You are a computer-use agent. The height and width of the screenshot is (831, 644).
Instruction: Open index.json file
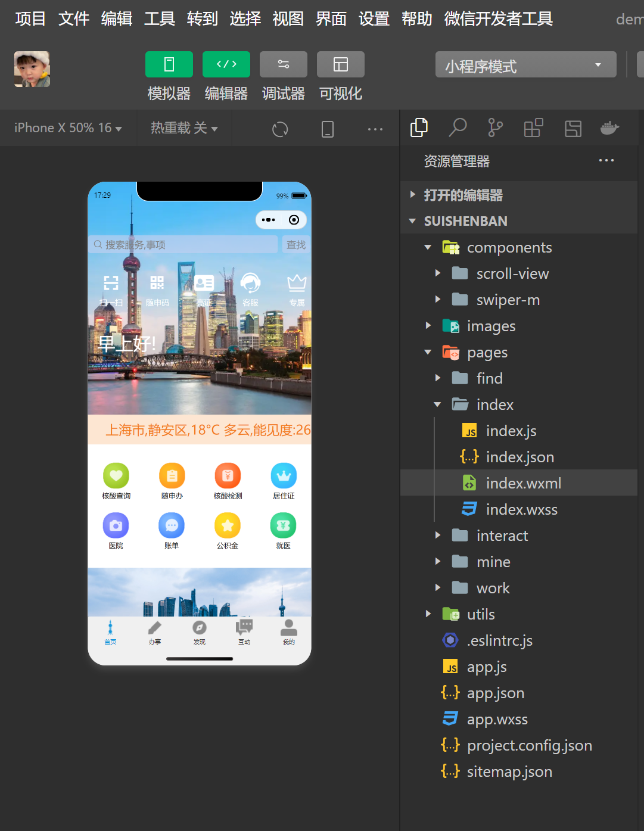click(x=519, y=457)
